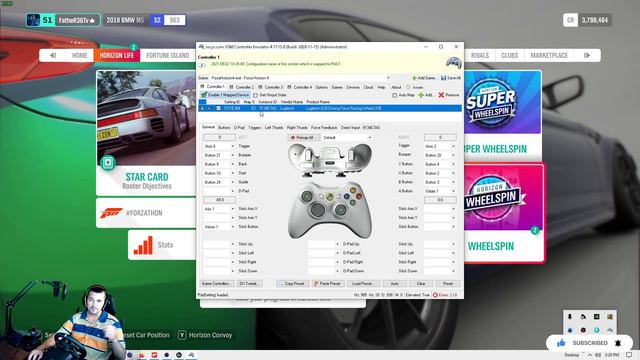Screen dimensions: 640x360
Task: Open the Force Feedback tab
Action: coord(324,128)
